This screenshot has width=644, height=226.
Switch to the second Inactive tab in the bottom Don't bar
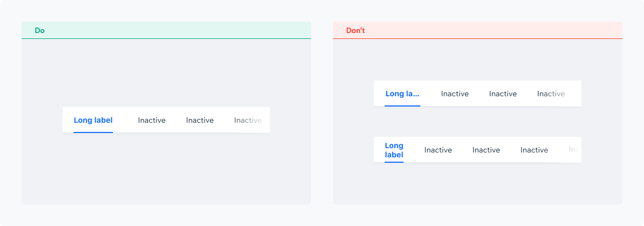pos(486,150)
